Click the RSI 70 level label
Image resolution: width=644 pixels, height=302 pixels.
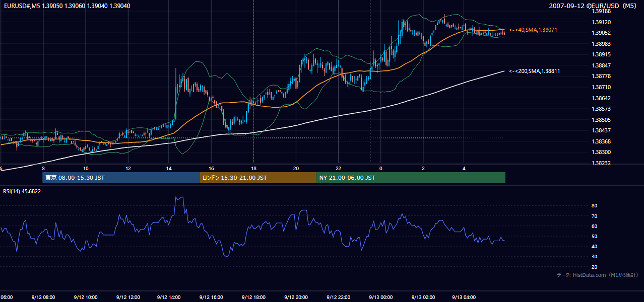[595, 216]
